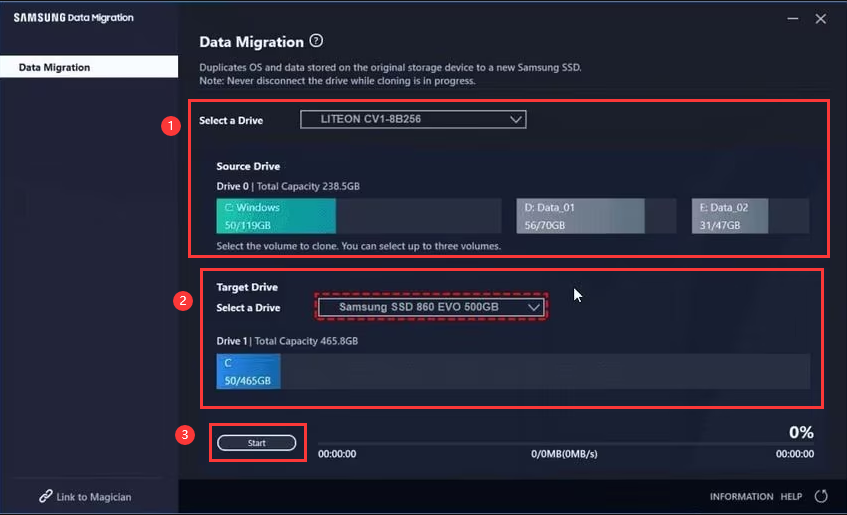Open the HELP link

point(791,496)
